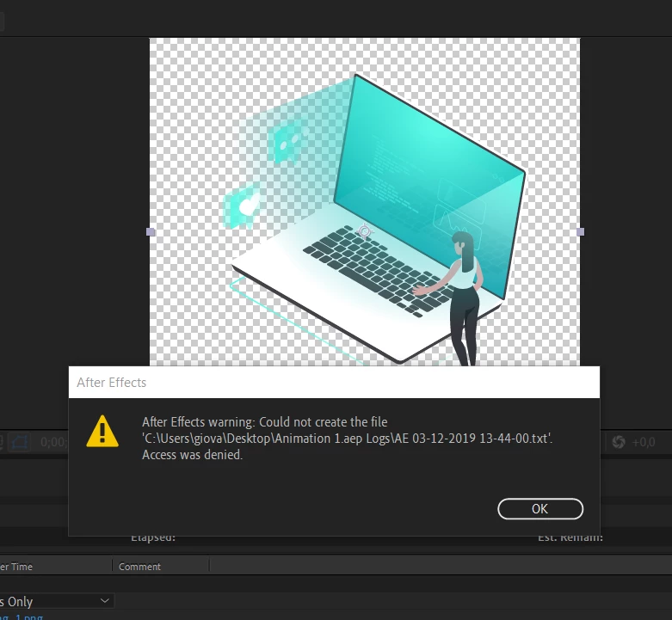The width and height of the screenshot is (672, 620).
Task: Toggle the Region of Interest icon in viewer
Action: point(20,442)
